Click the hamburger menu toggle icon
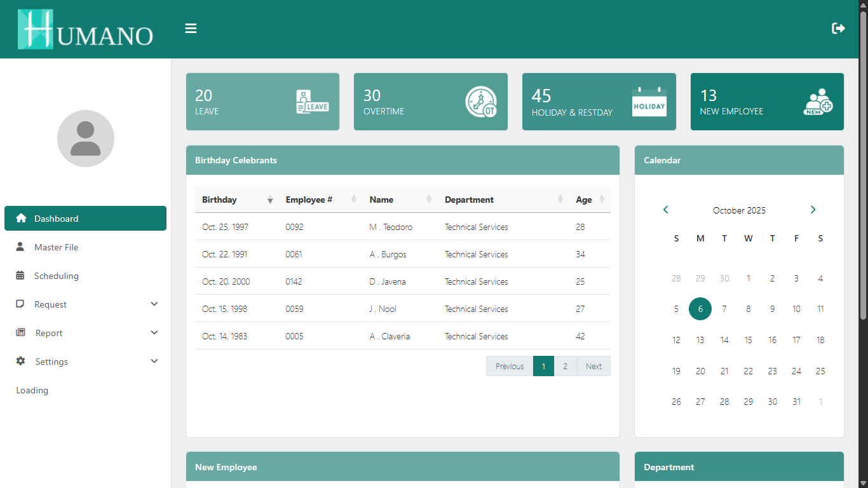This screenshot has height=488, width=868. pyautogui.click(x=191, y=29)
